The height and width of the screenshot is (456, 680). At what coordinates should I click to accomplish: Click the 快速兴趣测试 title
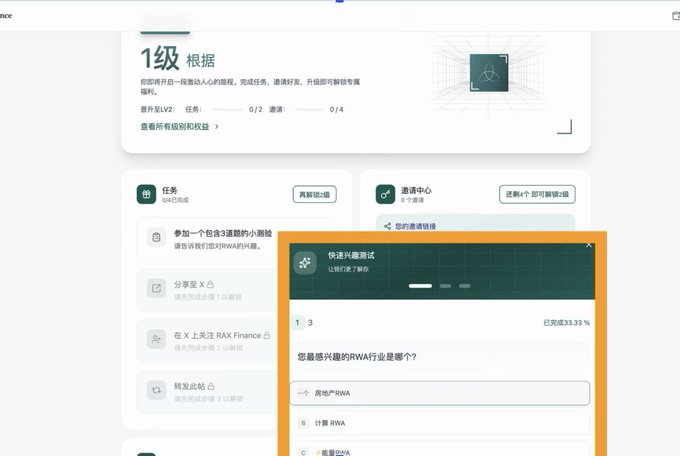(x=351, y=256)
